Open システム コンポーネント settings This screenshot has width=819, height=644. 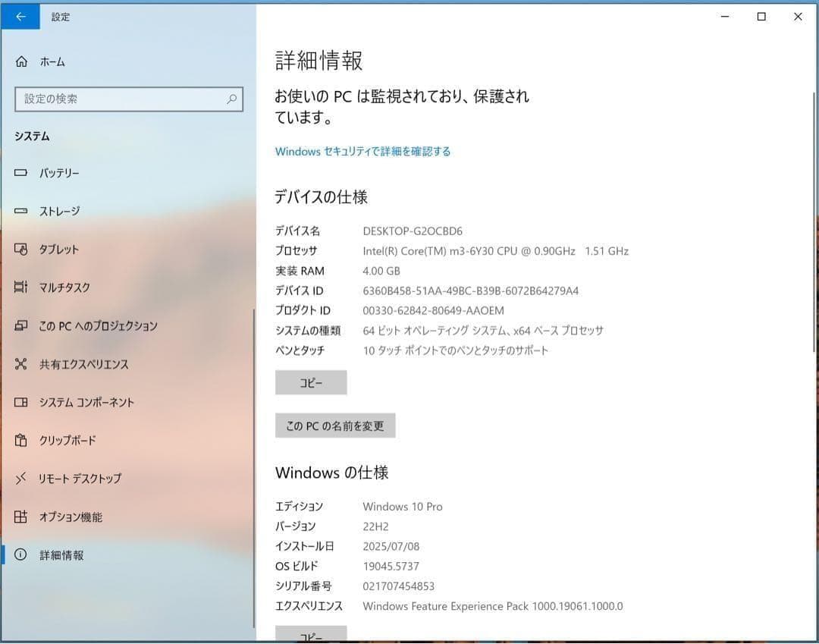[x=21, y=402]
